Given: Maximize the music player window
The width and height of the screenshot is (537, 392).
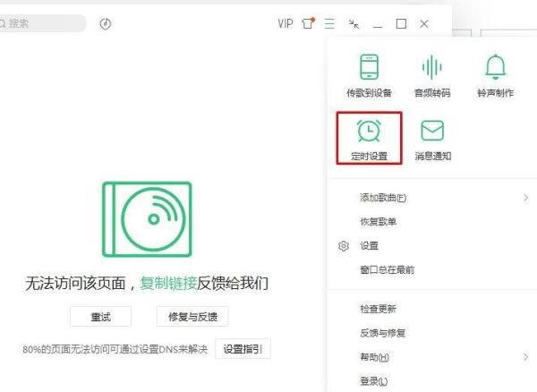Looking at the screenshot, I should point(401,24).
